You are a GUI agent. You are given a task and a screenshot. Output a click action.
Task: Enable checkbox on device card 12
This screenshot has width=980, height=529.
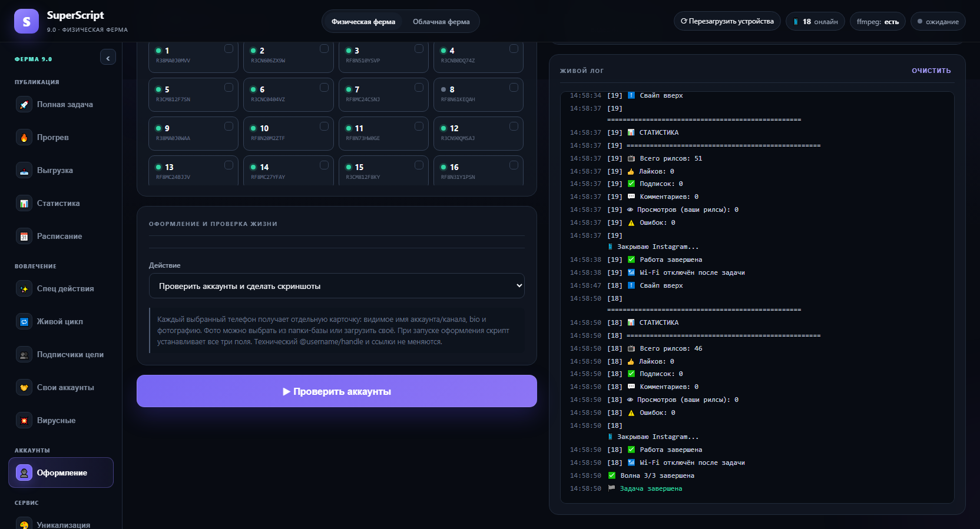click(x=514, y=127)
